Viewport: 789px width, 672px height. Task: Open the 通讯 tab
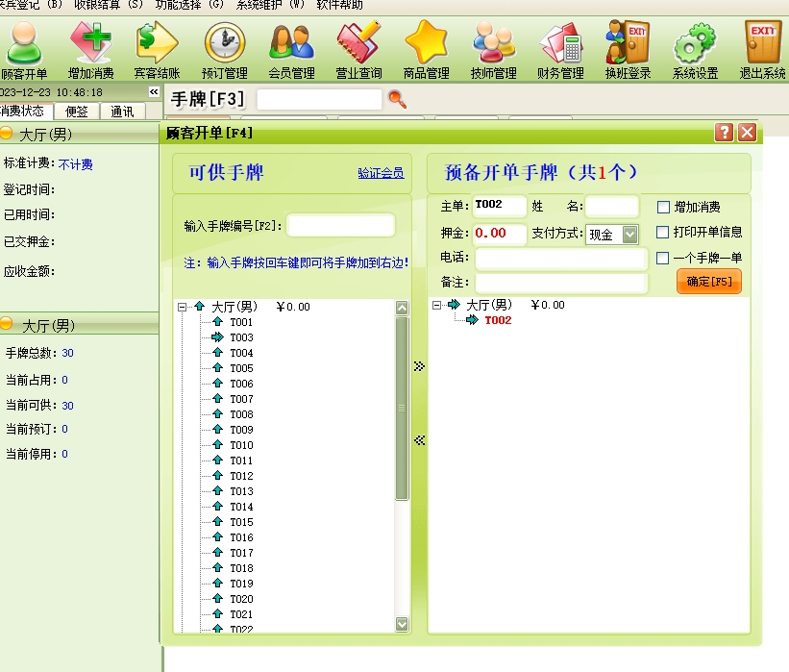coord(122,112)
